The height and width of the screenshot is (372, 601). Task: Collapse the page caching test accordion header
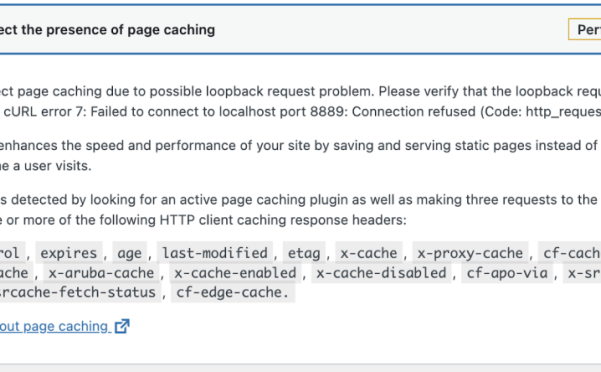[x=300, y=29]
